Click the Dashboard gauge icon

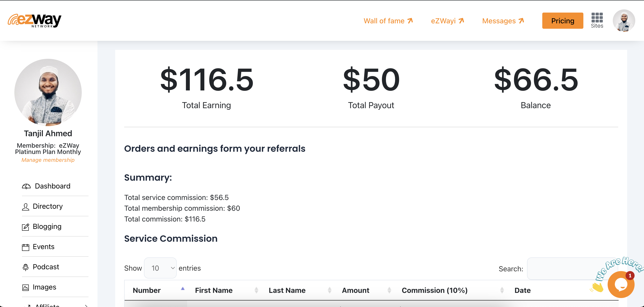26,186
